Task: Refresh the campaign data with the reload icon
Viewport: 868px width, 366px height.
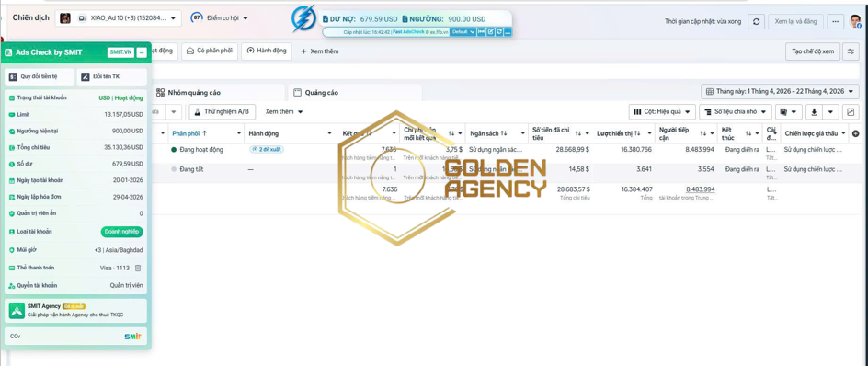Action: 756,21
